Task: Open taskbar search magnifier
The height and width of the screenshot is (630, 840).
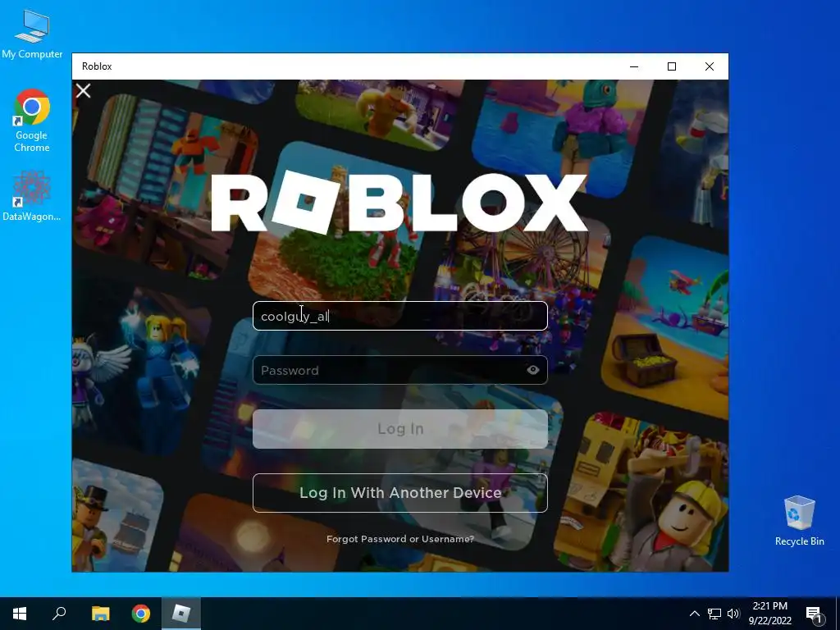Action: coord(59,614)
